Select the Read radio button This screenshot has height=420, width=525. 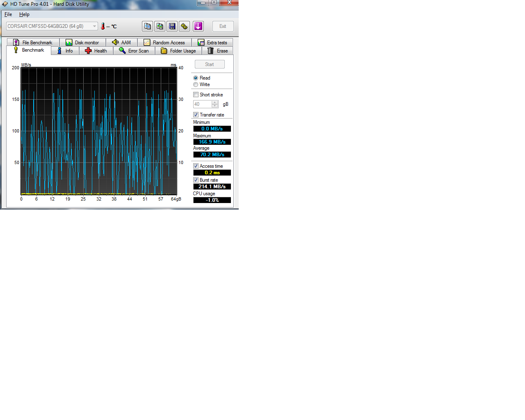196,78
